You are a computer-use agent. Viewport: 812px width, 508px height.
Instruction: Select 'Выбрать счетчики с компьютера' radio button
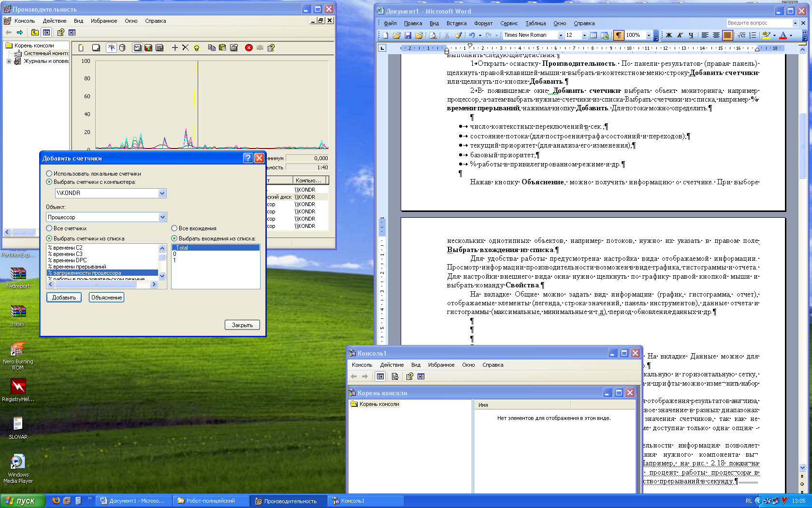pyautogui.click(x=49, y=182)
